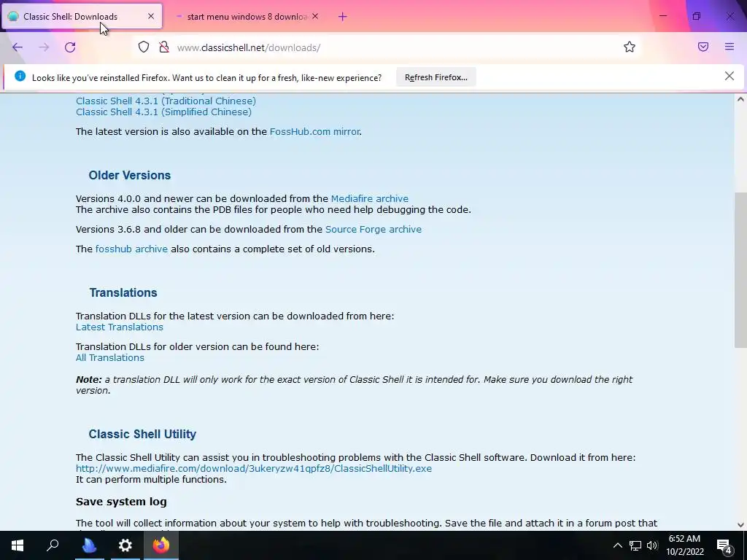747x560 pixels.
Task: Open the Latest Translations link
Action: 120,327
